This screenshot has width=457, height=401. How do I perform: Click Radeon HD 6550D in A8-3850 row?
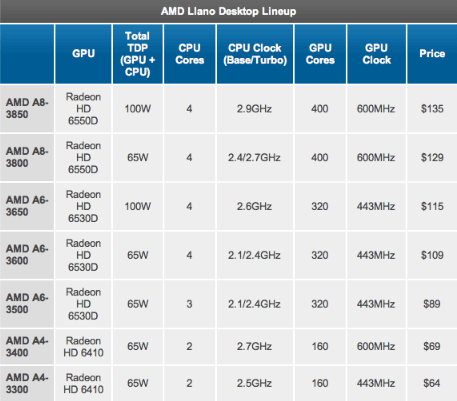83,109
